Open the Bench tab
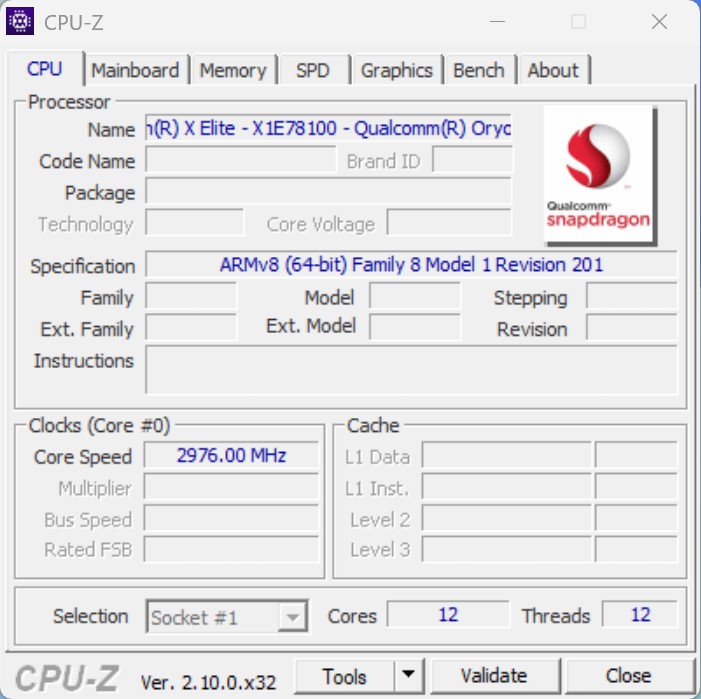Image resolution: width=701 pixels, height=699 pixels. [x=479, y=70]
